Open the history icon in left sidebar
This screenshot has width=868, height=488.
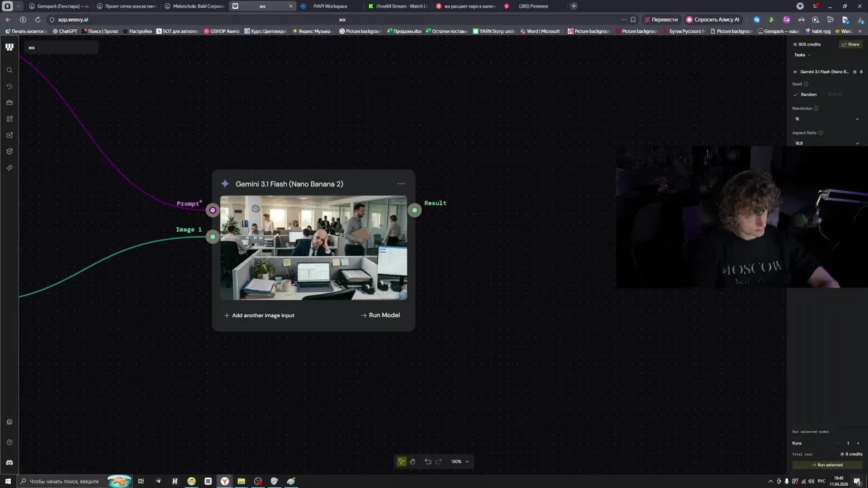(9, 86)
